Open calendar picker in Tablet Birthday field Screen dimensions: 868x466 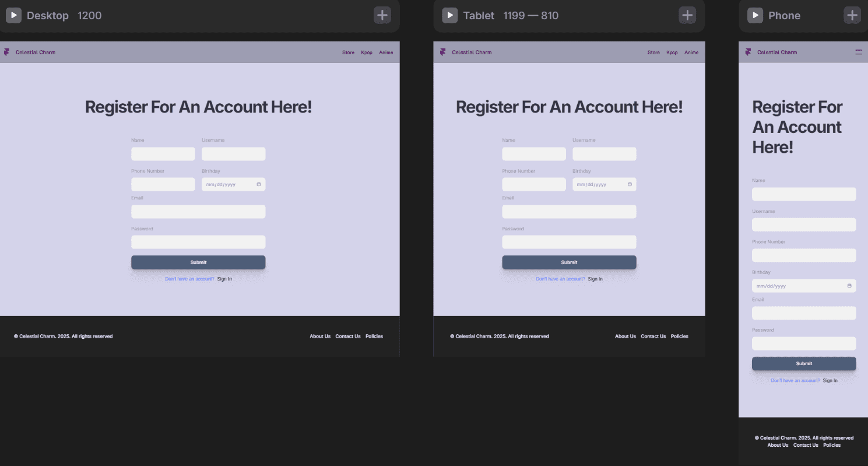(x=630, y=184)
